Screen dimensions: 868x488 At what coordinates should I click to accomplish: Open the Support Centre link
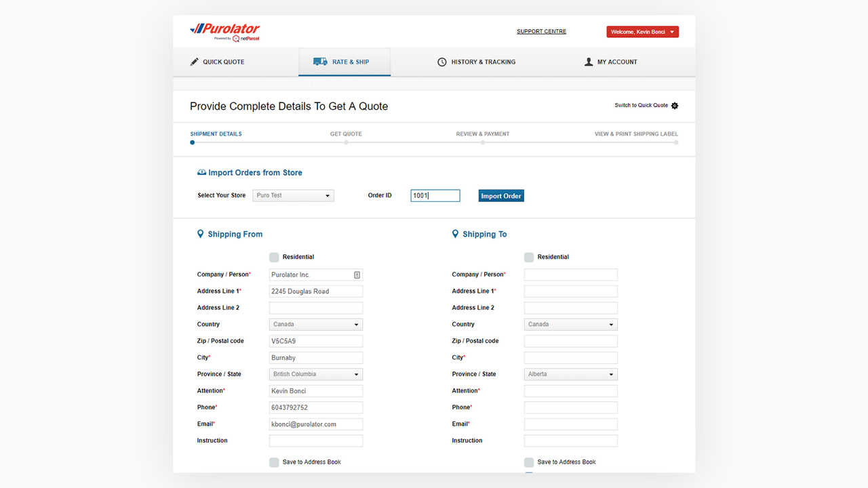(x=541, y=31)
